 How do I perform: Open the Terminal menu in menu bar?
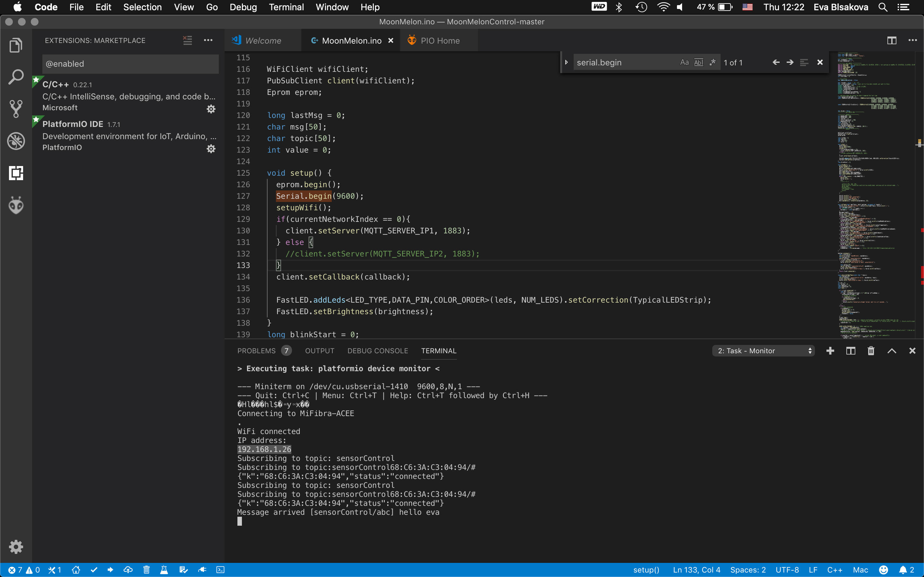coord(286,7)
